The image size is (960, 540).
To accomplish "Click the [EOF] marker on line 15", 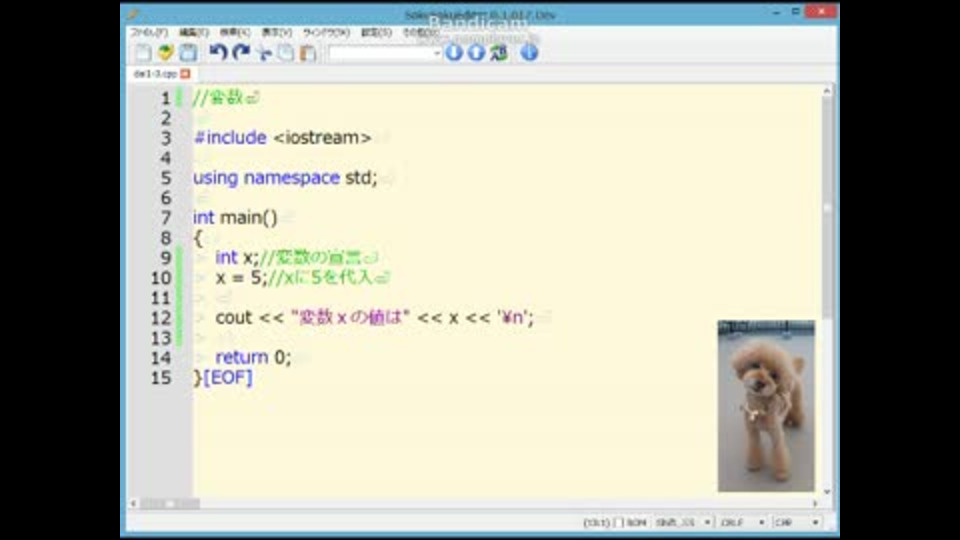I will (228, 377).
